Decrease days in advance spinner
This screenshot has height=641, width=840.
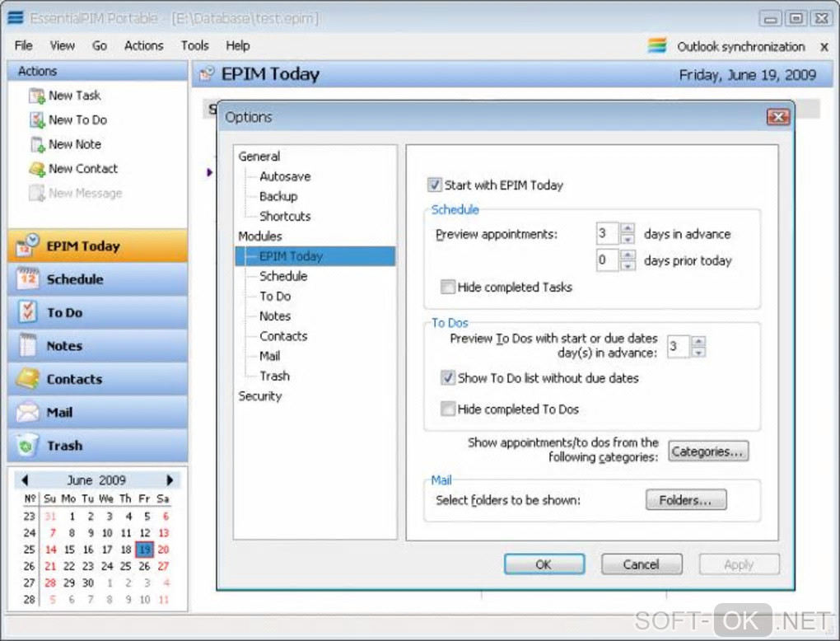pos(628,238)
